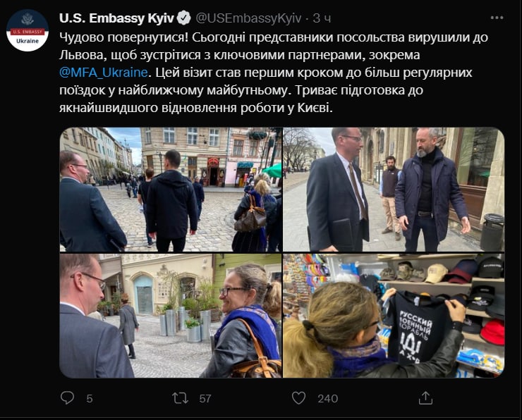Open top-right photo of two men talking
Viewport: 522px width, 420px height.
394,190
